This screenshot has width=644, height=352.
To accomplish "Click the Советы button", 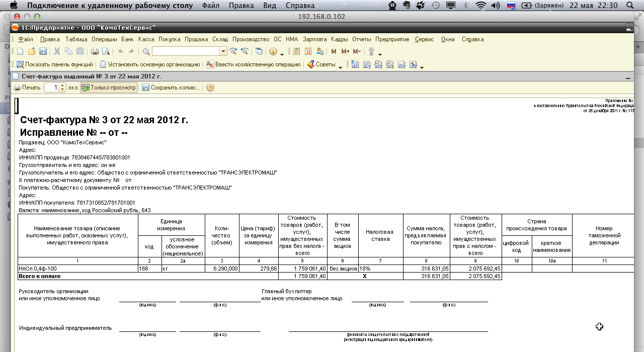I will 321,64.
